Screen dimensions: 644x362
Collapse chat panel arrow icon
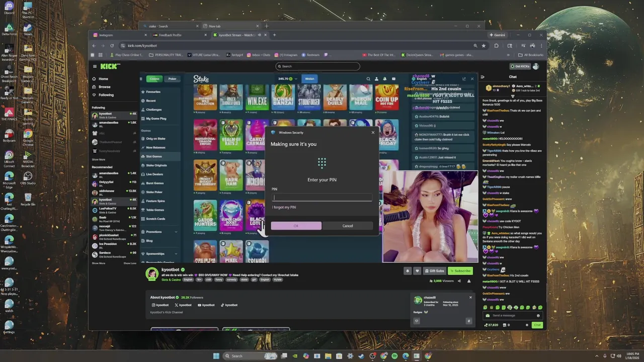click(x=482, y=77)
